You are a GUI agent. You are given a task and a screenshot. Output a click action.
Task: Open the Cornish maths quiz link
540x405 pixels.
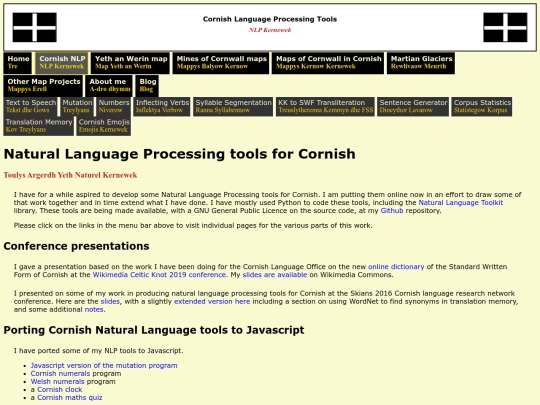70,397
